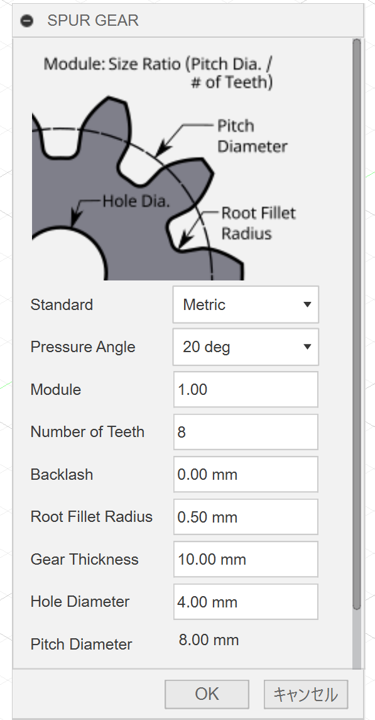375x720 pixels.
Task: Select the Pressure Angle 20 deg combo box
Action: pyautogui.click(x=246, y=347)
